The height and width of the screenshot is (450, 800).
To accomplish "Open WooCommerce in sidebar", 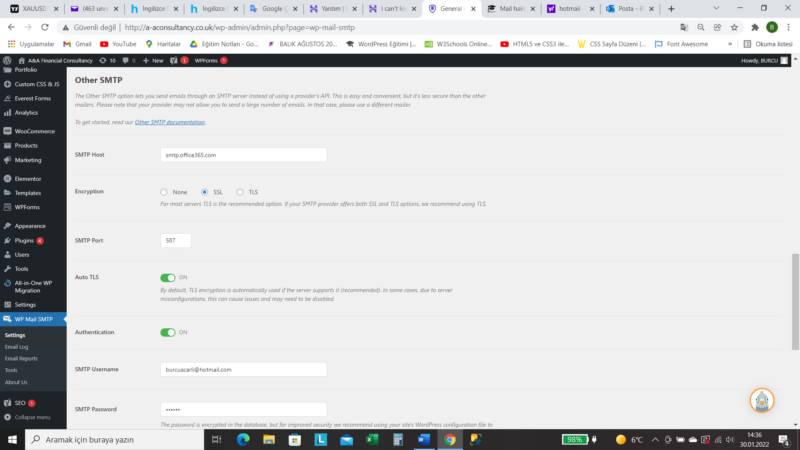I will 33,131.
